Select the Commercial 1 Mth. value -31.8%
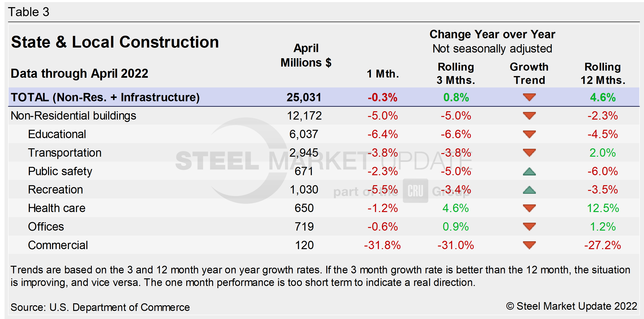 click(382, 245)
